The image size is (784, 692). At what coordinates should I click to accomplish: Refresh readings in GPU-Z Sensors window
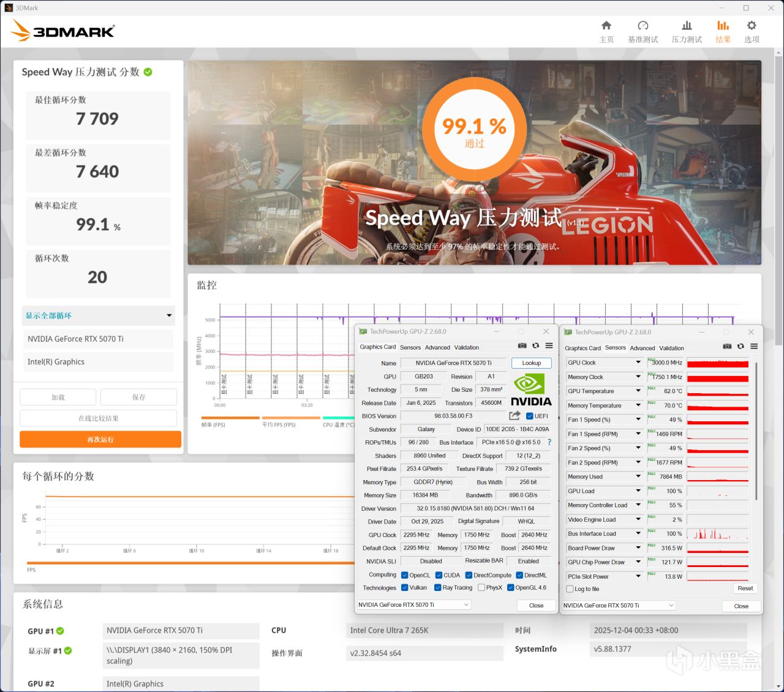coord(741,347)
